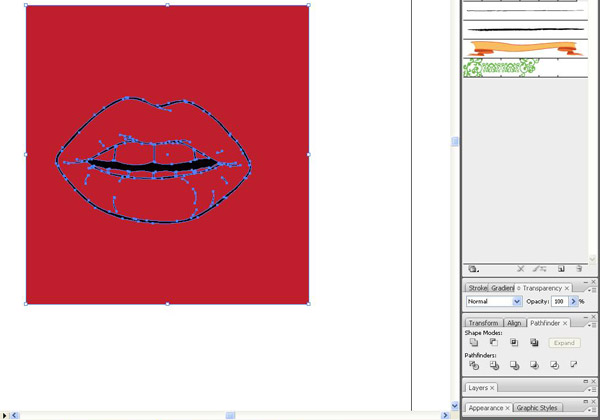Open the Stroke panel tab

[478, 288]
